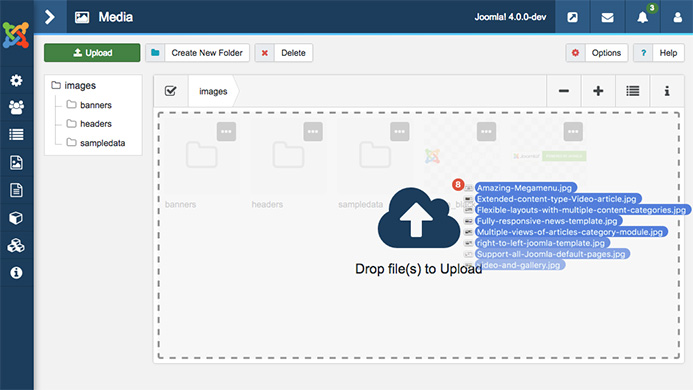This screenshot has width=693, height=390.
Task: Open actions menu for headers folder
Action: (313, 131)
